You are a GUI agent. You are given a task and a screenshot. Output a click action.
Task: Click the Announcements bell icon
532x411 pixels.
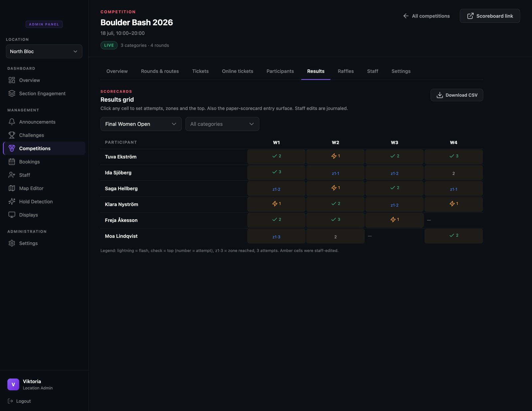click(x=12, y=122)
